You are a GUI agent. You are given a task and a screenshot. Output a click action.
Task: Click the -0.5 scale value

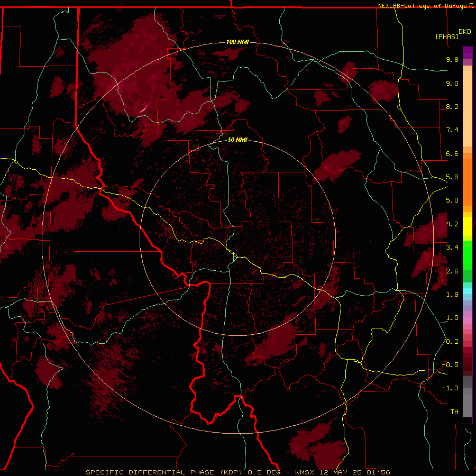[x=450, y=365]
